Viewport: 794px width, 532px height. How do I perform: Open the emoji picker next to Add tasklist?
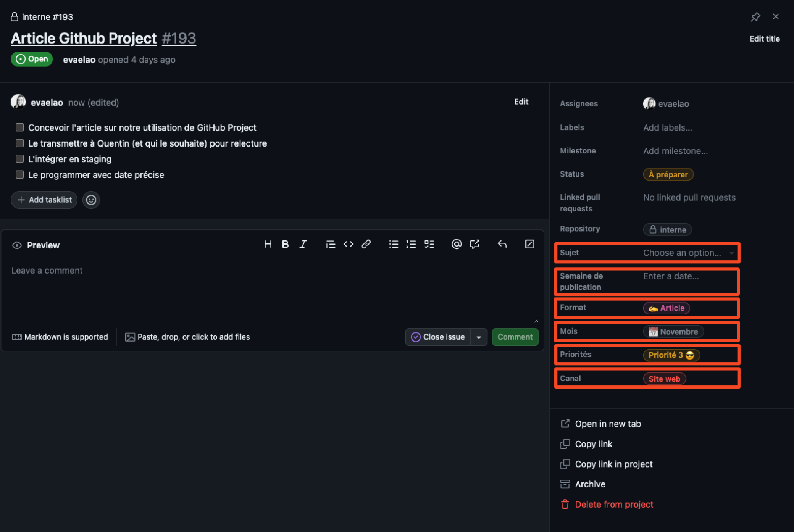tap(91, 200)
